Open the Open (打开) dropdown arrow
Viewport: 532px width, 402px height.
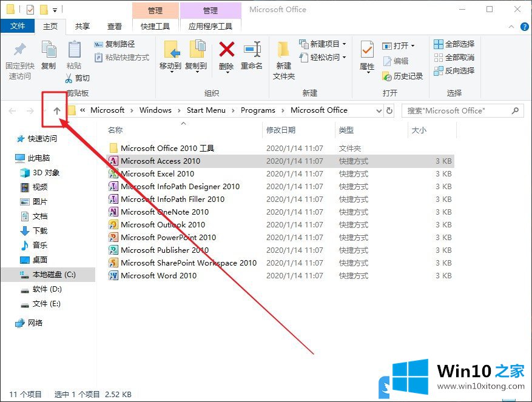[412, 46]
